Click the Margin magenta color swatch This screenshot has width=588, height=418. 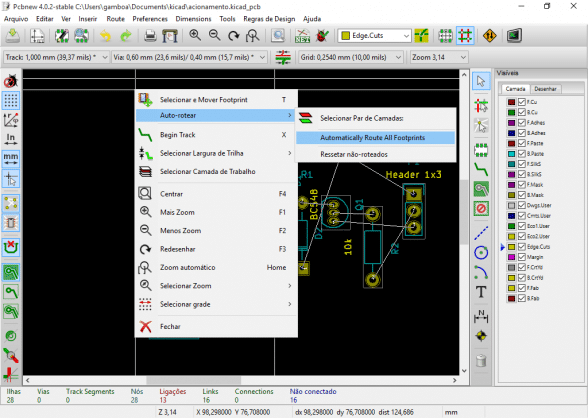(511, 257)
